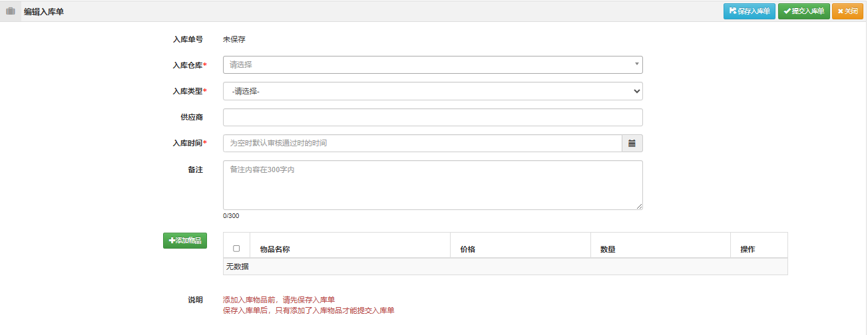Open calendar picker for 入库时间
This screenshot has height=335, width=868.
632,144
